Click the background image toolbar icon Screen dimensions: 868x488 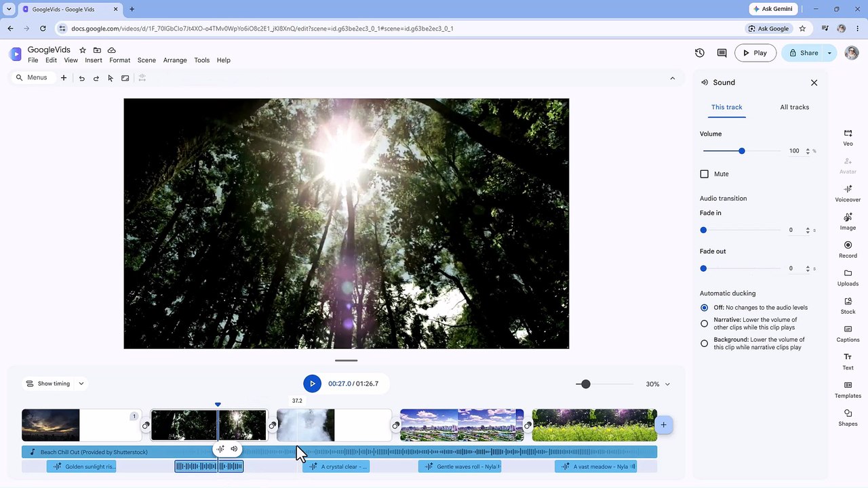pos(125,78)
